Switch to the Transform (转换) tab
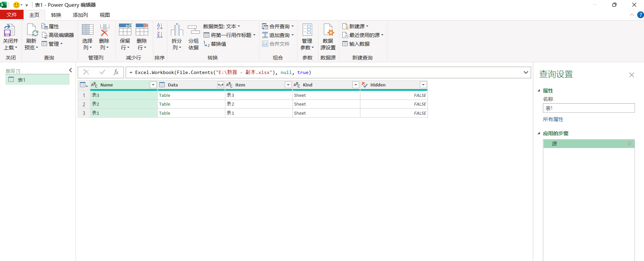This screenshot has width=644, height=261. (56, 15)
